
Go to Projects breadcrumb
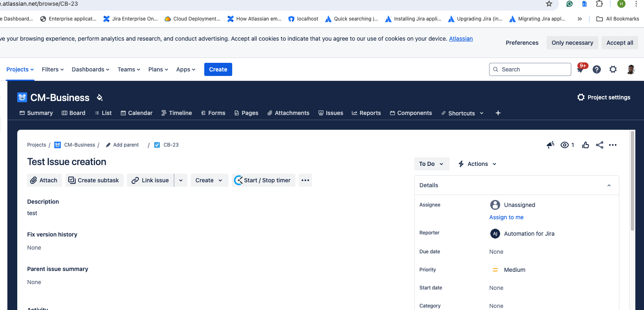37,145
